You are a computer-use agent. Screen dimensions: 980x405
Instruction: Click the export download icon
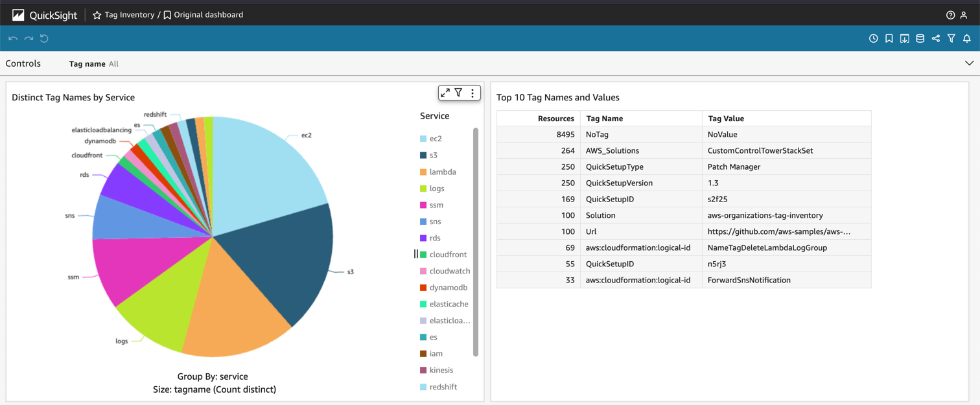[905, 39]
